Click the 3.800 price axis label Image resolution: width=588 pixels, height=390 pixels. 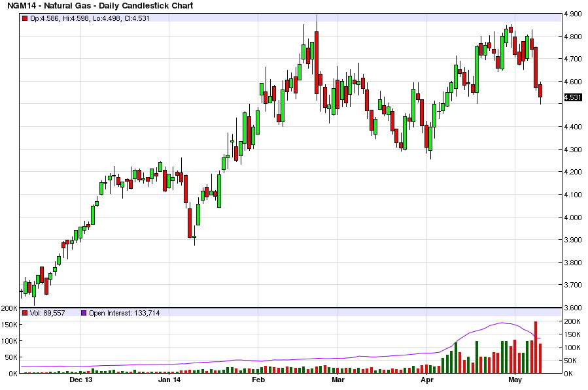[572, 263]
